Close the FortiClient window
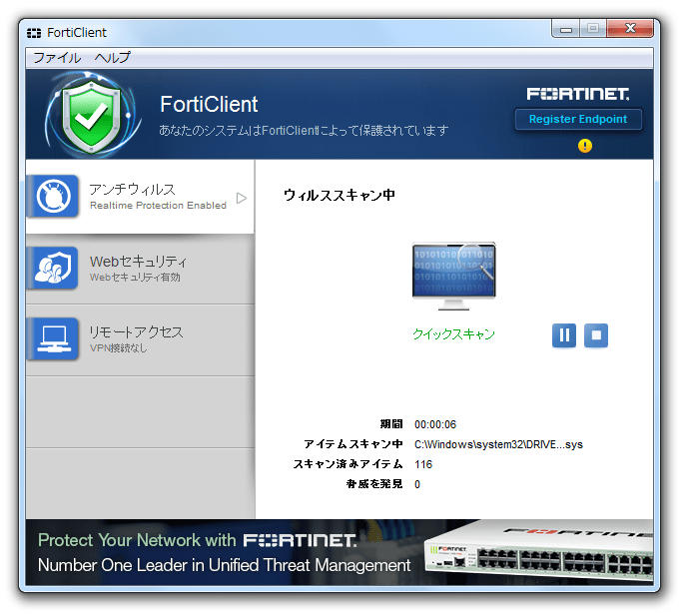 (630, 29)
